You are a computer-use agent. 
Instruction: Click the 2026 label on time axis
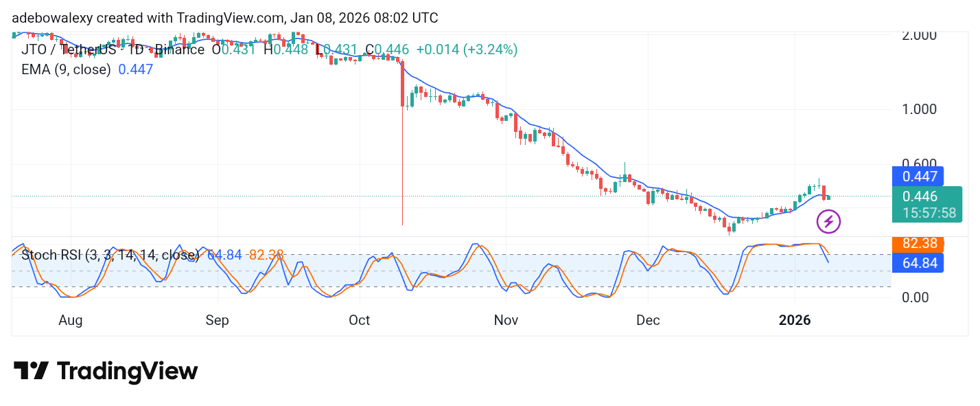click(794, 320)
